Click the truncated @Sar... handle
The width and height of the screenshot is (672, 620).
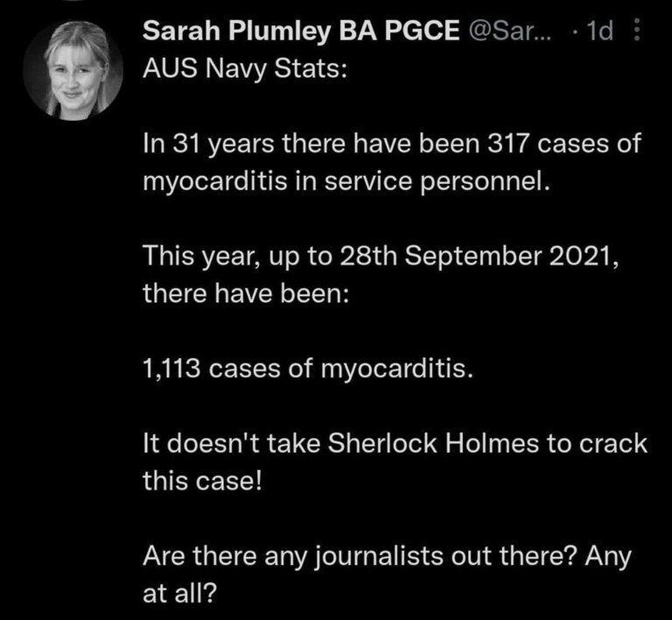[510, 31]
